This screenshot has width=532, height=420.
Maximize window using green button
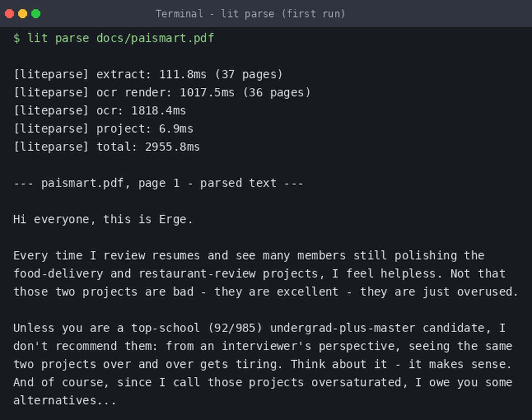click(x=36, y=14)
